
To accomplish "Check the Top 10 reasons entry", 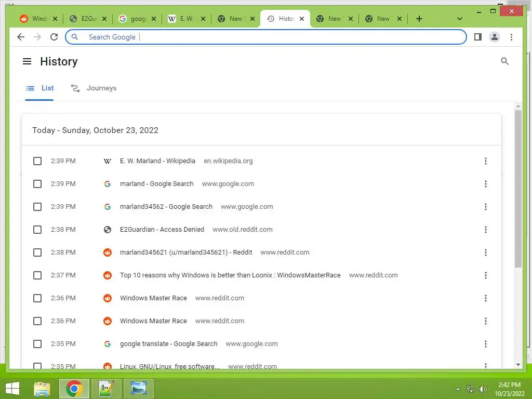I will (37, 275).
